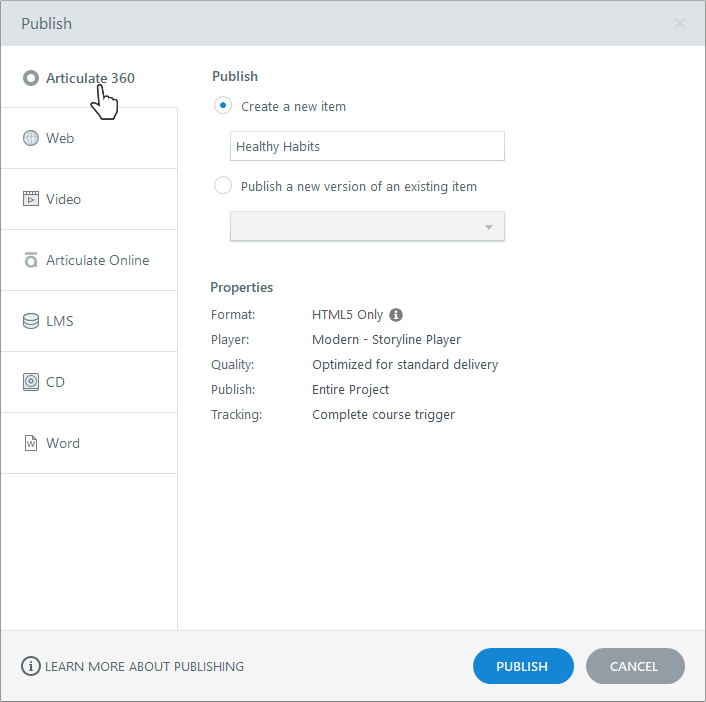Image resolution: width=706 pixels, height=702 pixels.
Task: Click the Healthy Habits title field
Action: pyautogui.click(x=367, y=146)
